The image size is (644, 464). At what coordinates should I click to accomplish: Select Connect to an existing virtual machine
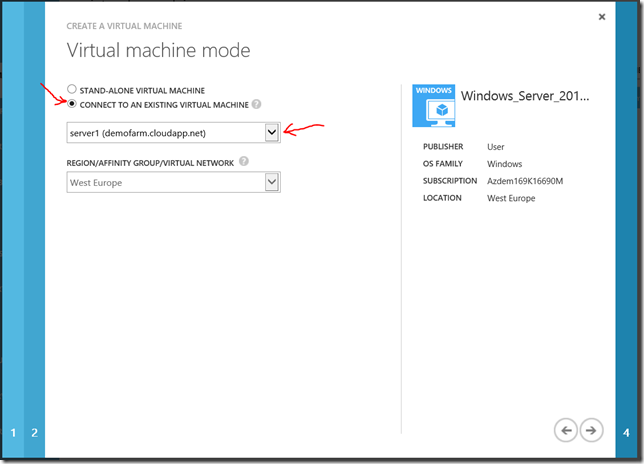point(72,104)
